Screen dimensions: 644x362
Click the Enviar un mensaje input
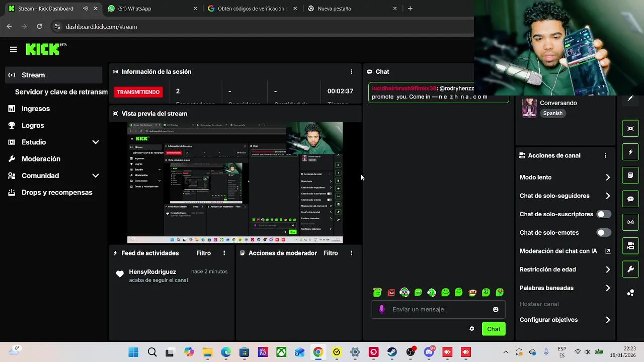pyautogui.click(x=438, y=309)
